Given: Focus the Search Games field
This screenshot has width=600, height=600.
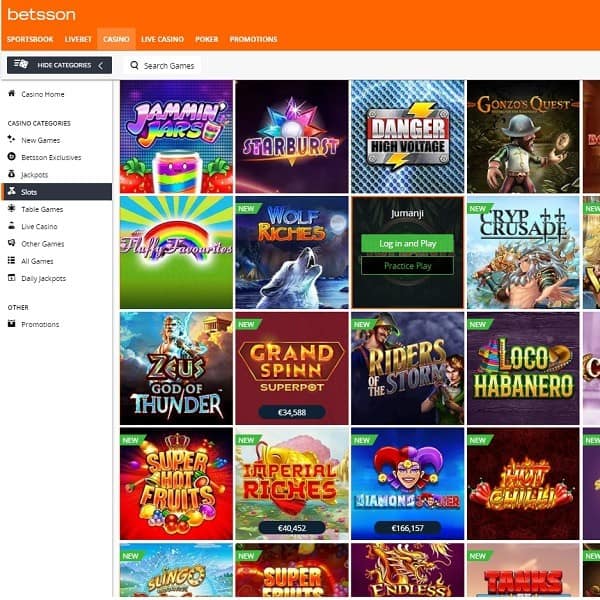Looking at the screenshot, I should click(163, 65).
